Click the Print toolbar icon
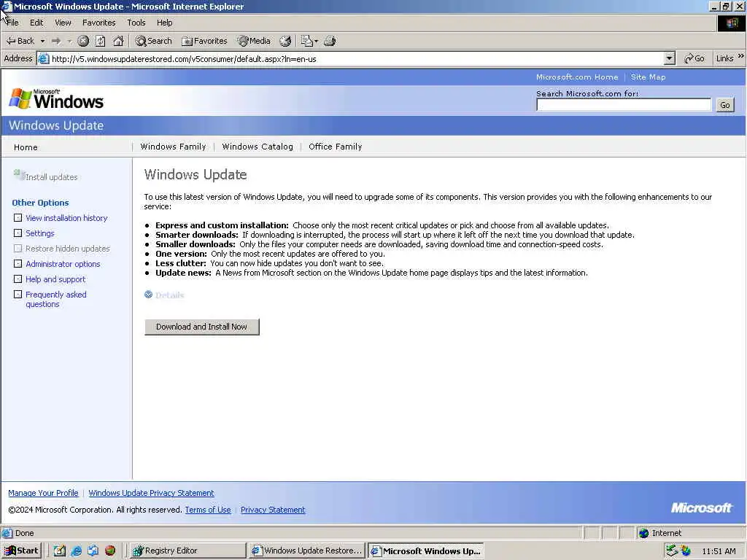This screenshot has width=747, height=560. click(330, 41)
